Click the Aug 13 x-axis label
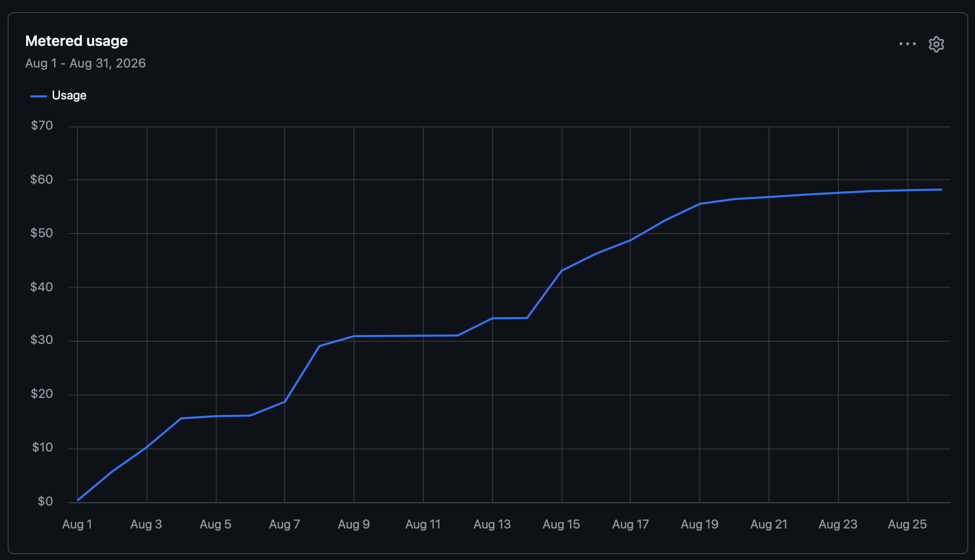This screenshot has height=560, width=975. [492, 524]
